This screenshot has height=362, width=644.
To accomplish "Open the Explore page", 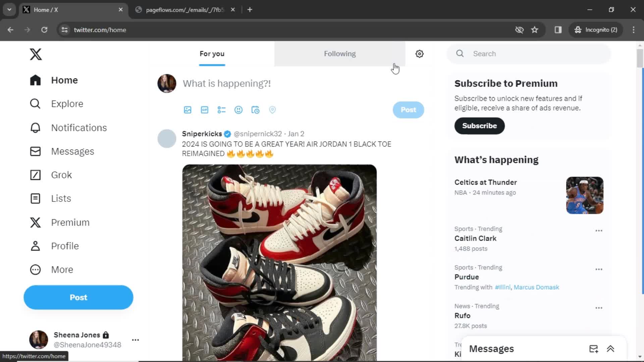I will point(56,104).
